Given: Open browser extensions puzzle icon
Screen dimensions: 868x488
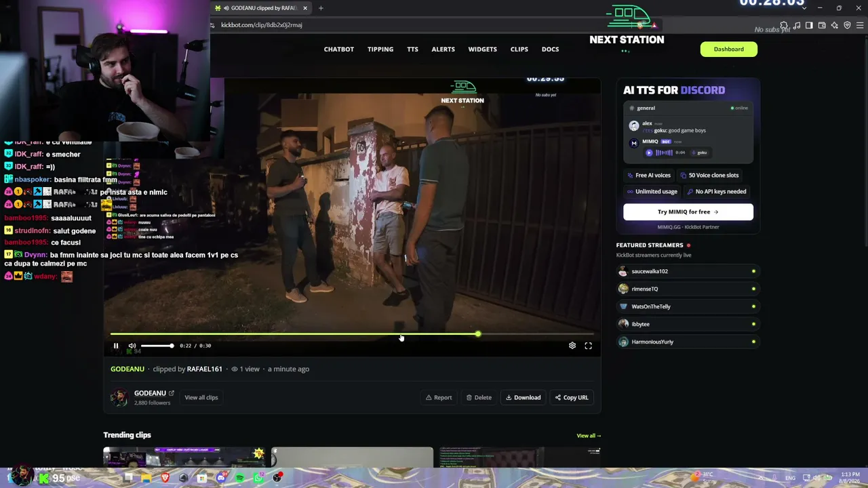Looking at the screenshot, I should pyautogui.click(x=785, y=26).
